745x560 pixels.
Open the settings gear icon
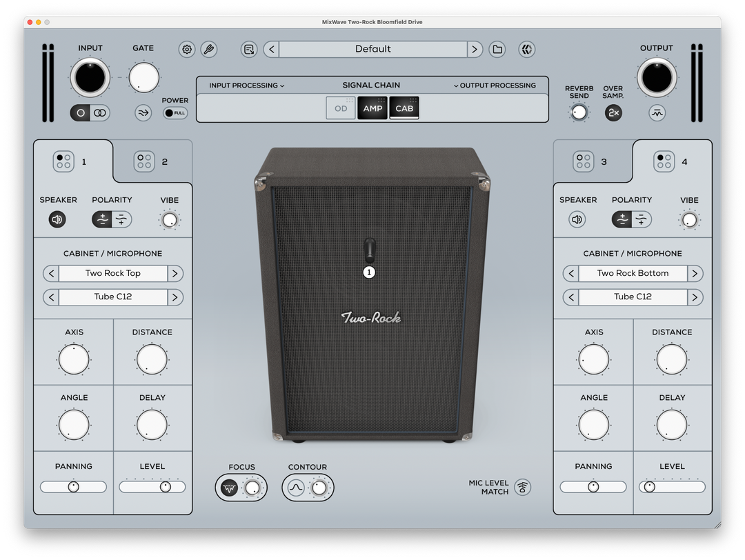(x=187, y=49)
